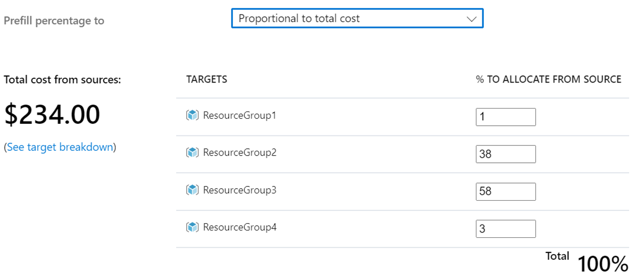
Task: Click the 'Prefill percentage to' label
Action: click(54, 21)
